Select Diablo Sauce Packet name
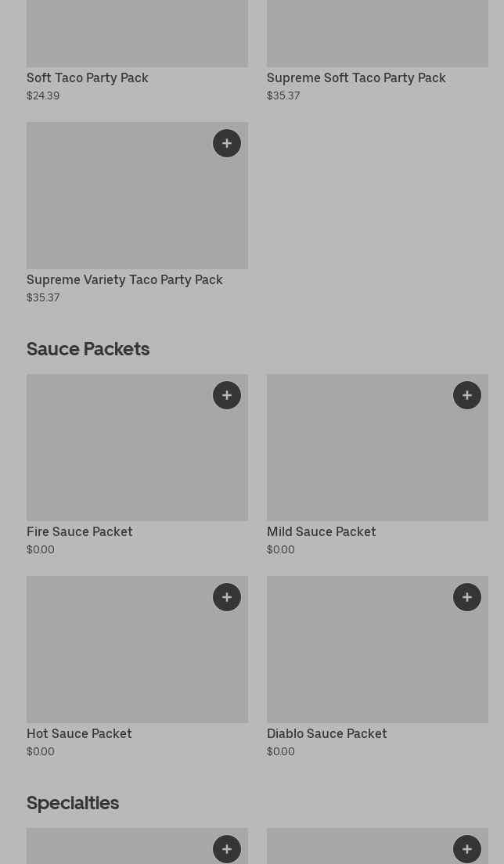Screen dimensions: 504x864 [x=327, y=734]
